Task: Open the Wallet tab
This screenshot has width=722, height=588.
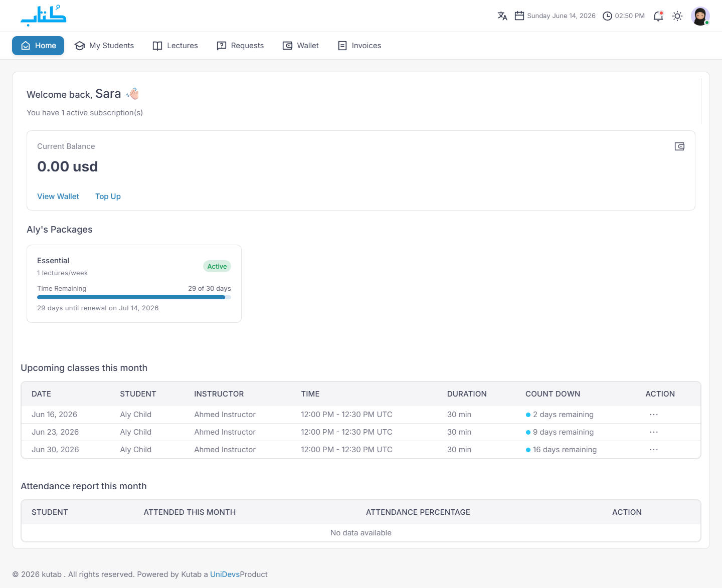Action: (x=301, y=46)
